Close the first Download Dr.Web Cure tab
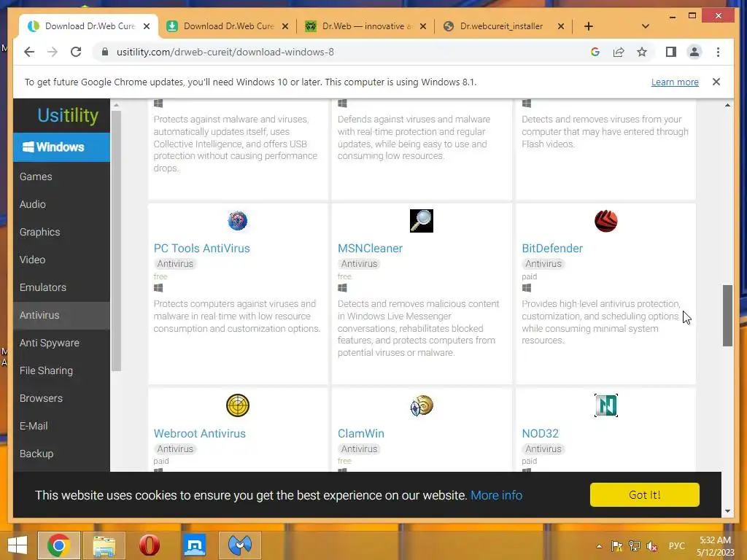This screenshot has width=747, height=560. coord(147,26)
